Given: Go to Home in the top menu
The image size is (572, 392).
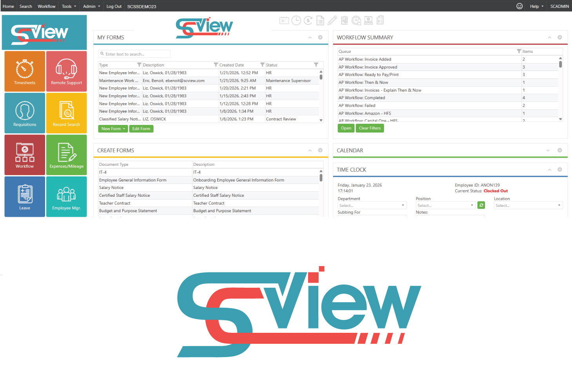Looking at the screenshot, I should click(8, 6).
